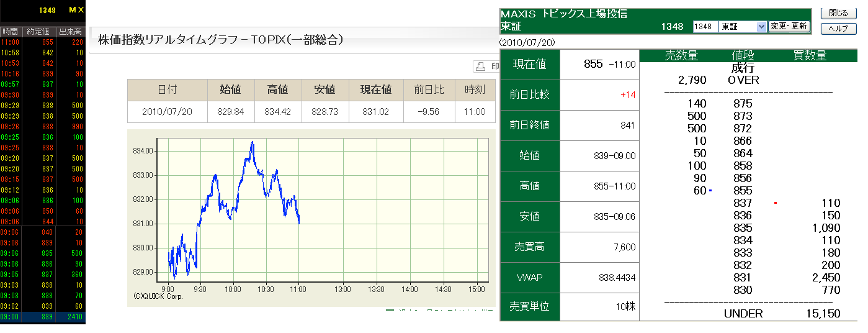This screenshot has height=333, width=868.
Task: Click the 変更・更新 button
Action: 789,26
